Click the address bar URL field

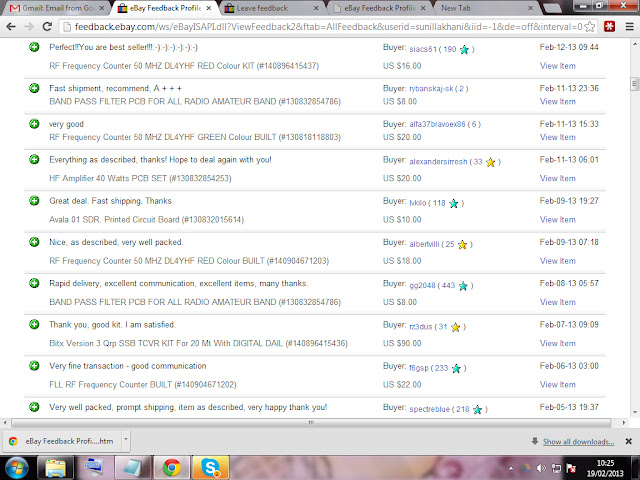coord(329,27)
